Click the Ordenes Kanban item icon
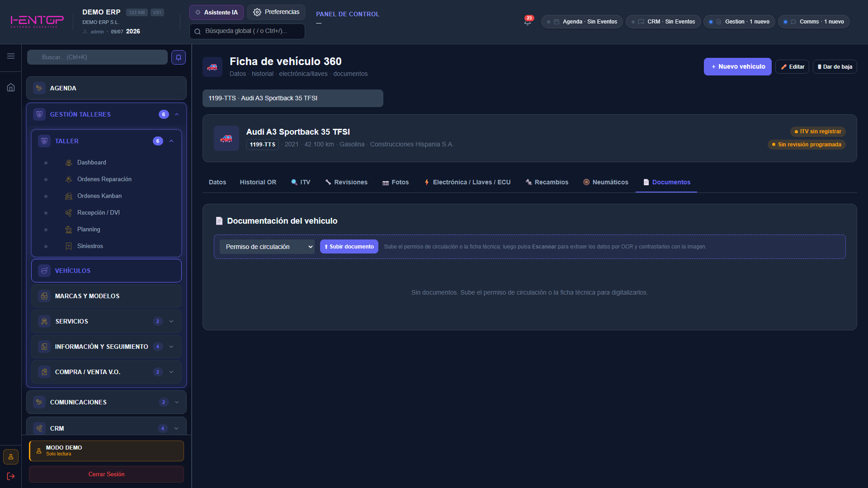Viewport: 868px width, 488px height. tap(69, 196)
